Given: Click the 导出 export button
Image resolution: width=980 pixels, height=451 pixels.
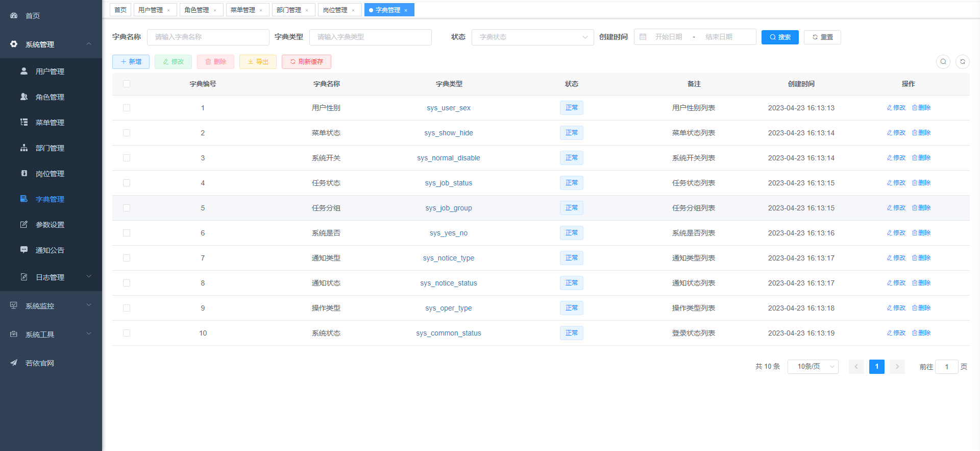Looking at the screenshot, I should point(258,62).
